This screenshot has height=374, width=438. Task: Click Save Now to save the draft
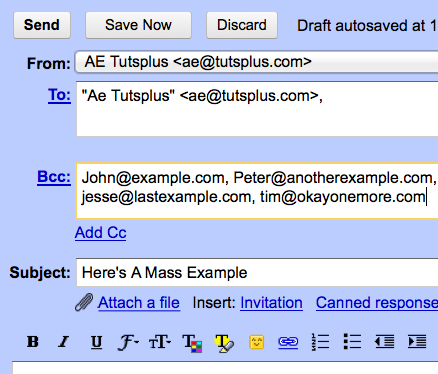(x=138, y=25)
